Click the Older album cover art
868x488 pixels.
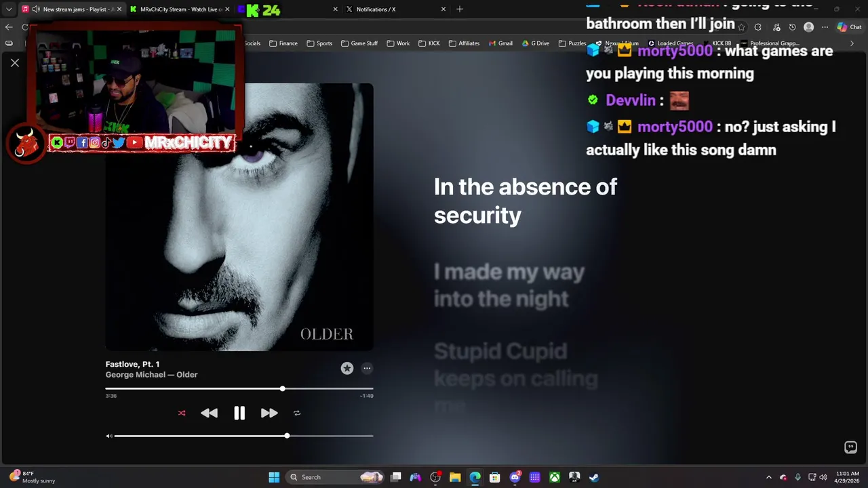(239, 217)
